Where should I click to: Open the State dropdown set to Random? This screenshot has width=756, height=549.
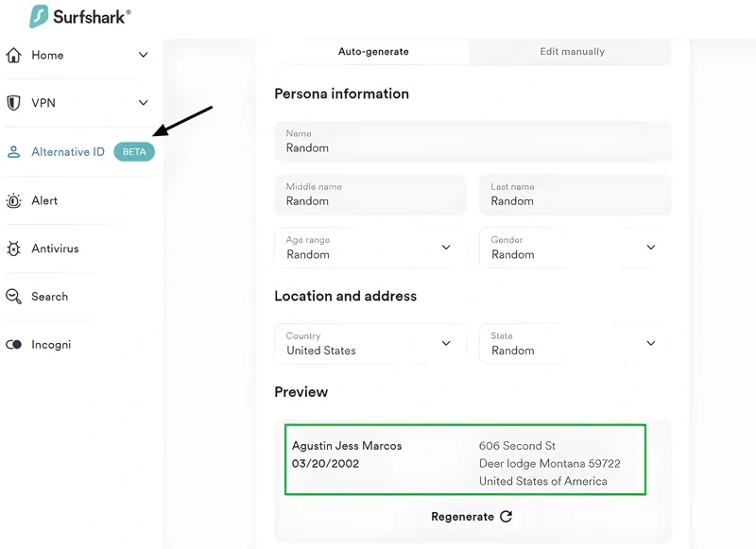point(650,343)
